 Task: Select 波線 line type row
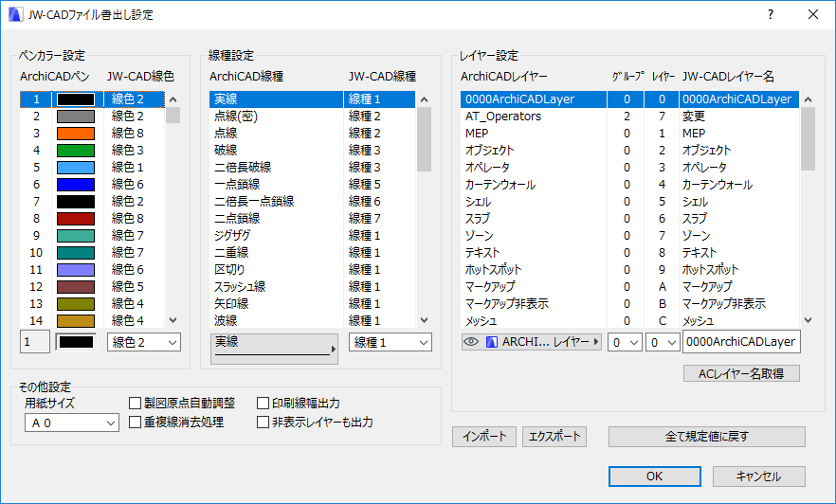tap(313, 321)
